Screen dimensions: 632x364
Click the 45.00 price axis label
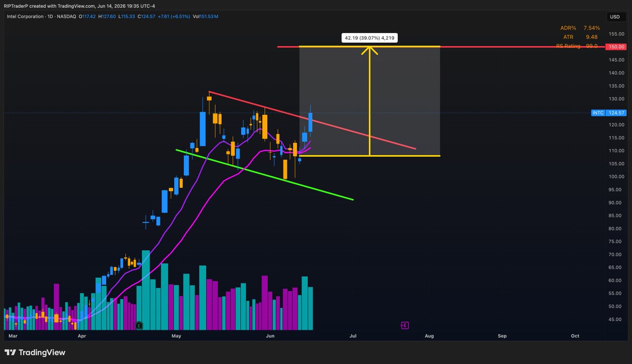coord(615,319)
